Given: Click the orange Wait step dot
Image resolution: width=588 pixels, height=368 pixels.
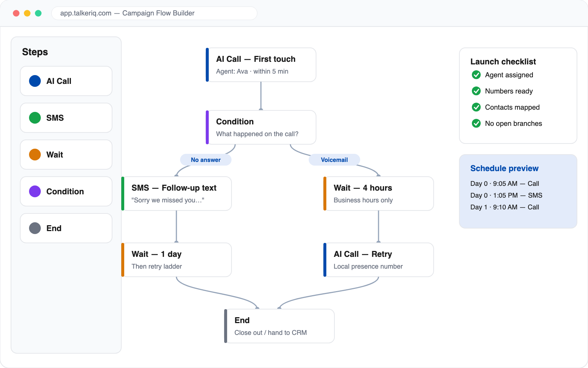Looking at the screenshot, I should (x=35, y=155).
